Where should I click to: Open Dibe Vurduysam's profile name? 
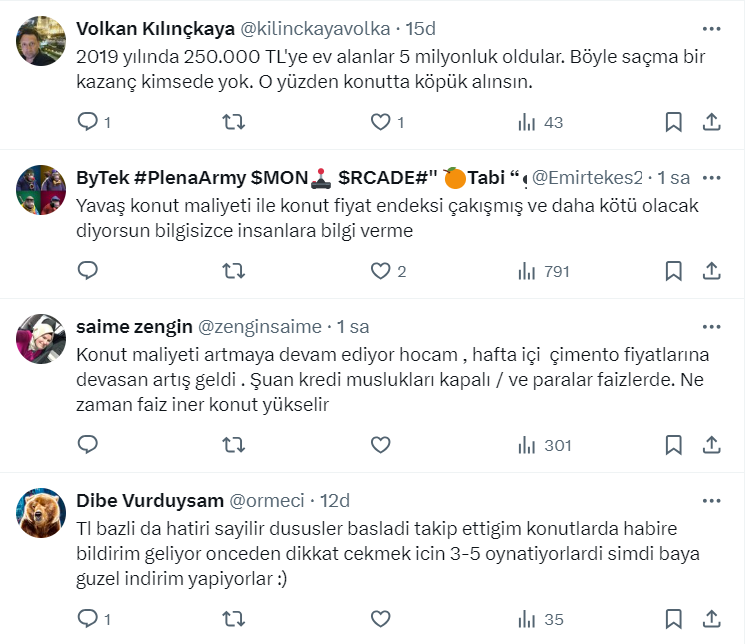tap(149, 500)
